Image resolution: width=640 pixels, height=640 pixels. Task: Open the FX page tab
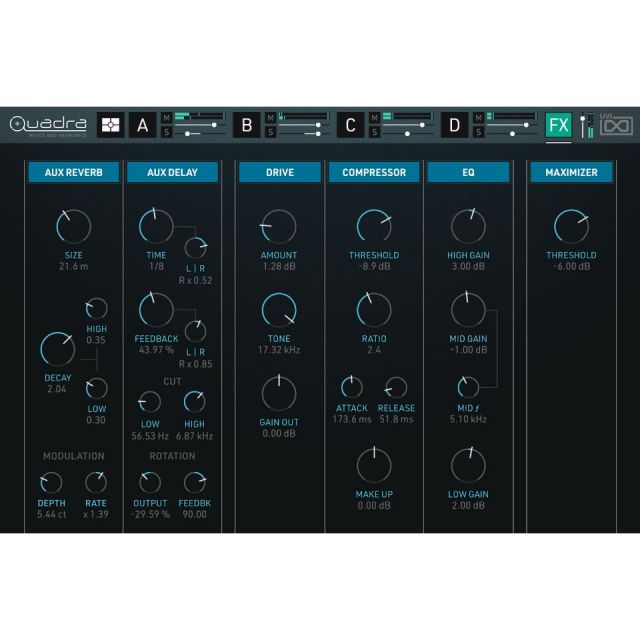[x=559, y=125]
